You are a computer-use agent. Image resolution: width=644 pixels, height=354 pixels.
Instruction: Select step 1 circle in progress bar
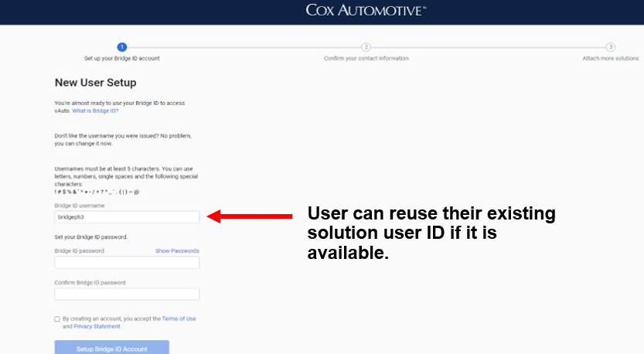[x=122, y=47]
